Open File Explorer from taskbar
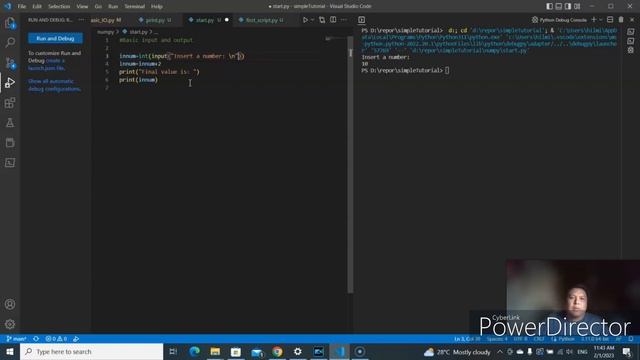 coord(215,351)
